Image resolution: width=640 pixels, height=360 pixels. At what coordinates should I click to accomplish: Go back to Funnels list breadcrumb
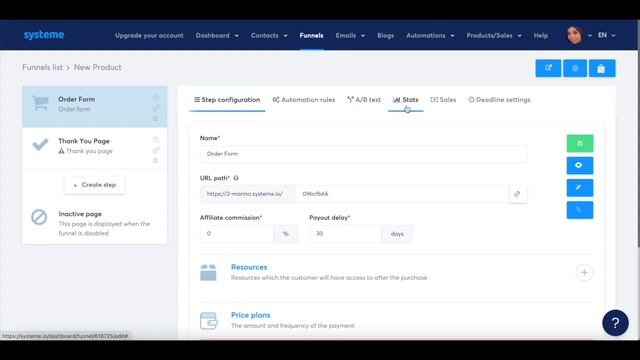pos(42,67)
